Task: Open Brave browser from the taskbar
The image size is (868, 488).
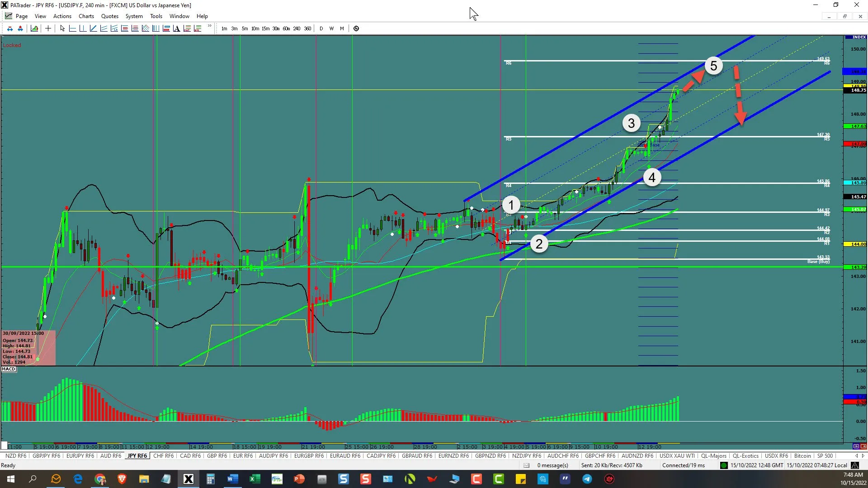Action: pyautogui.click(x=122, y=479)
